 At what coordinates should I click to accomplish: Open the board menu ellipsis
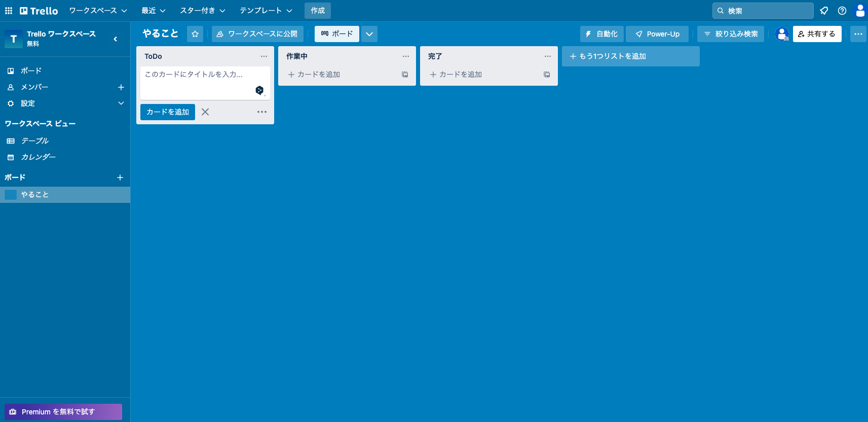point(858,34)
